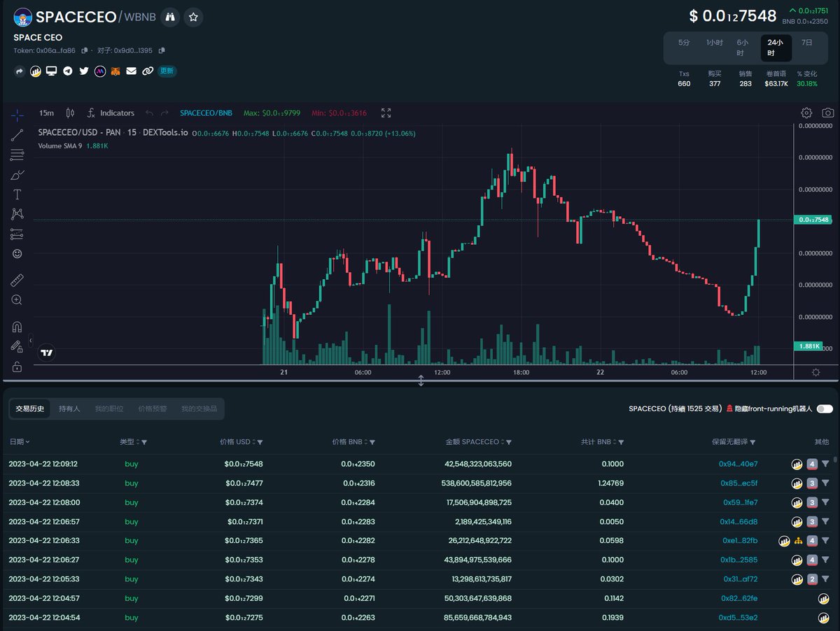Select the trend line drawing tool
Screen dimensions: 840x631
pos(17,135)
